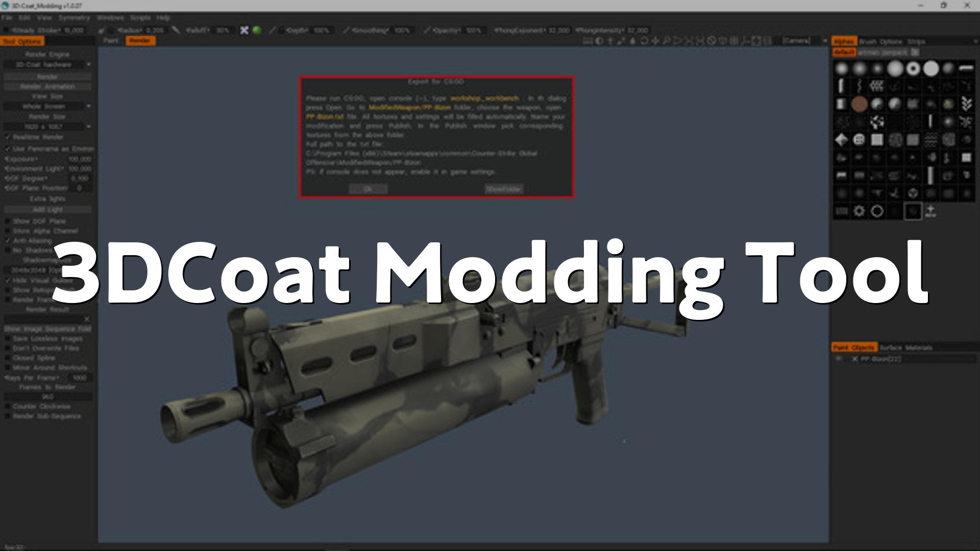This screenshot has height=551, width=980.
Task: Open the Scripts menu
Action: point(140,18)
